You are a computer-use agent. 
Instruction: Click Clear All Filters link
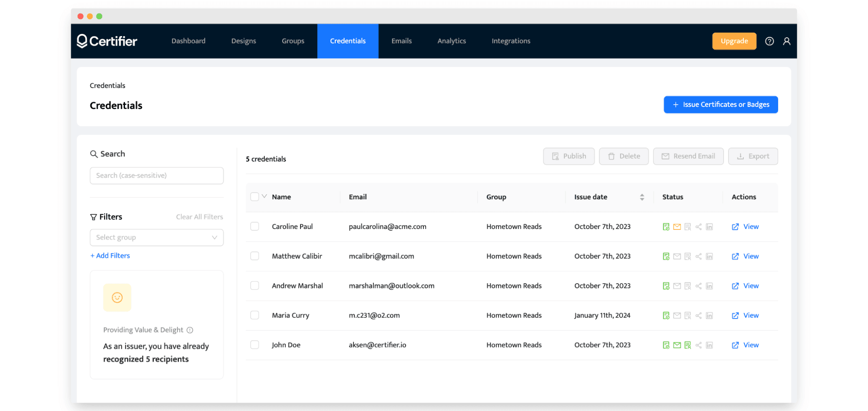click(x=199, y=217)
